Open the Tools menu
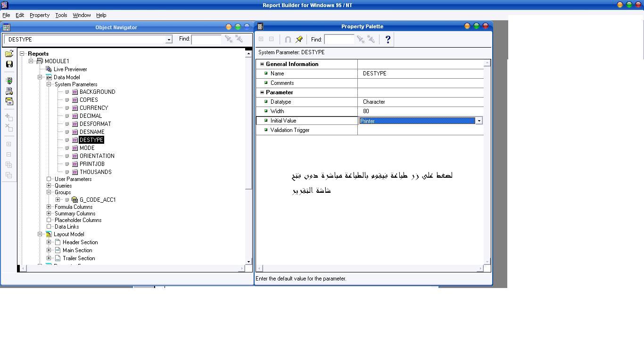Viewport: 644px width, 362px height. coord(61,15)
